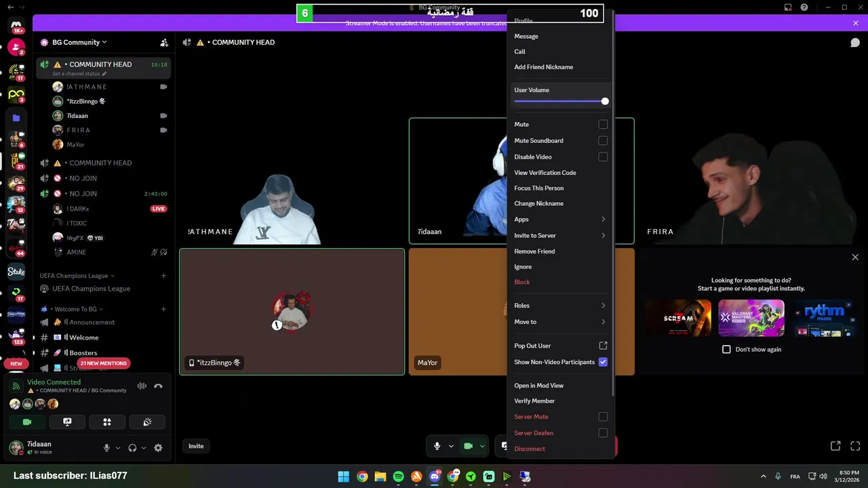Choose Open in Mod View
This screenshot has width=868, height=488.
559,386
